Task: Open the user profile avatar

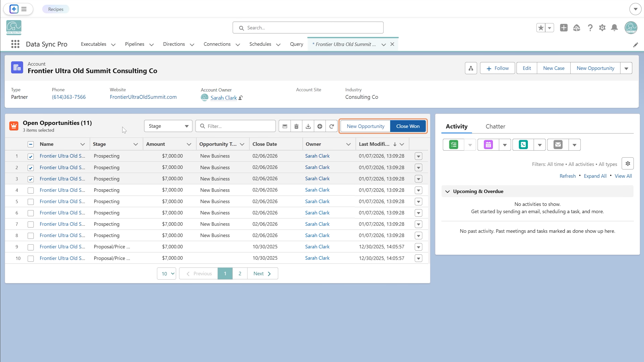Action: click(631, 27)
